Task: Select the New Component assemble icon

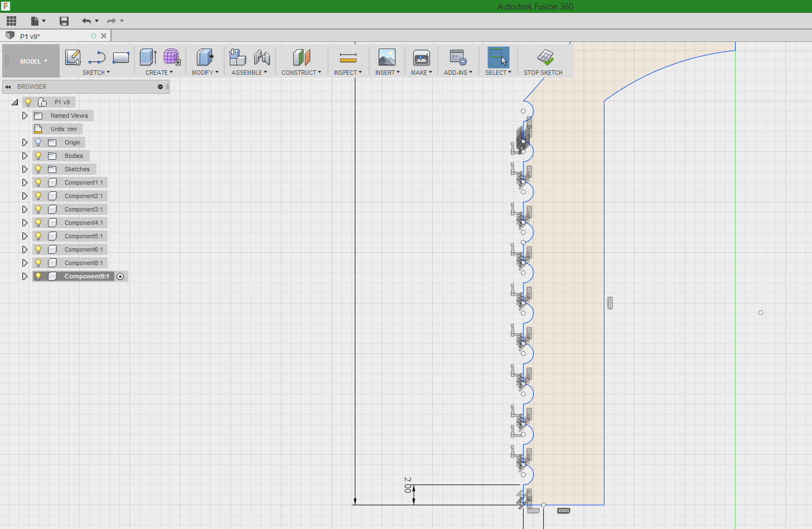Action: click(x=238, y=57)
